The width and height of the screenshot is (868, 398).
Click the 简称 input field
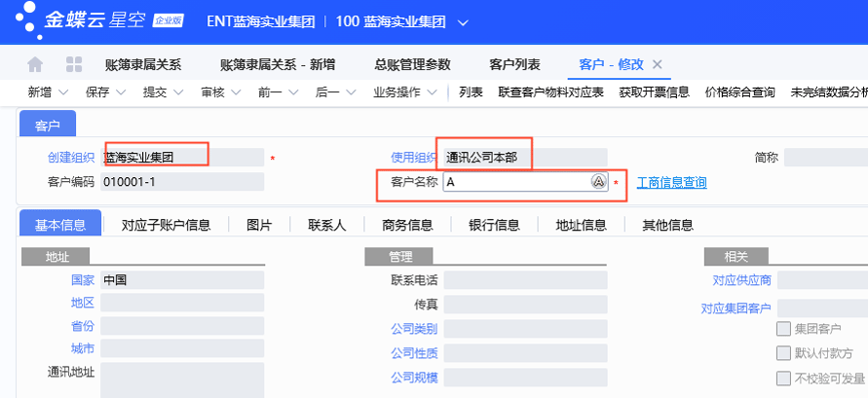(826, 158)
